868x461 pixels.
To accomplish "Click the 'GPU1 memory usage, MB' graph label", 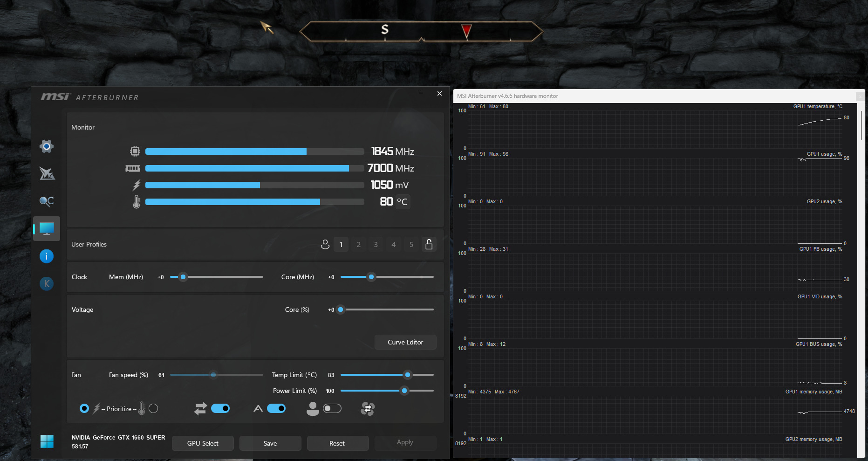I will click(x=814, y=392).
